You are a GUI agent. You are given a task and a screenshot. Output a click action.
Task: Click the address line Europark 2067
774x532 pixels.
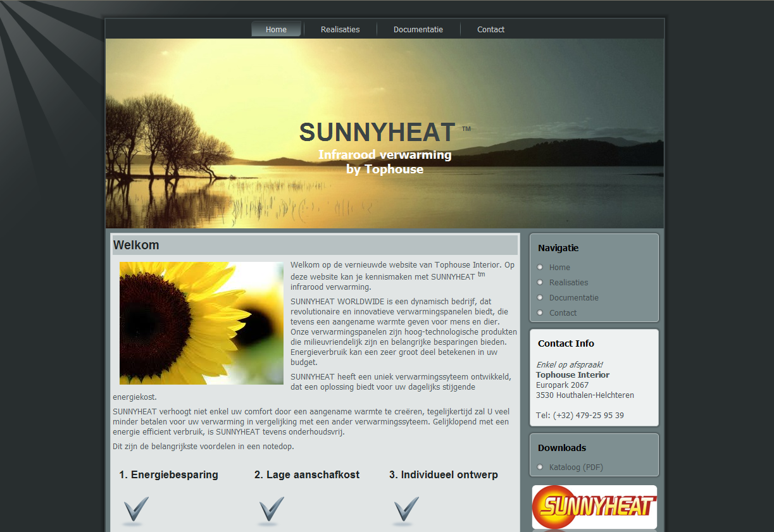click(562, 385)
